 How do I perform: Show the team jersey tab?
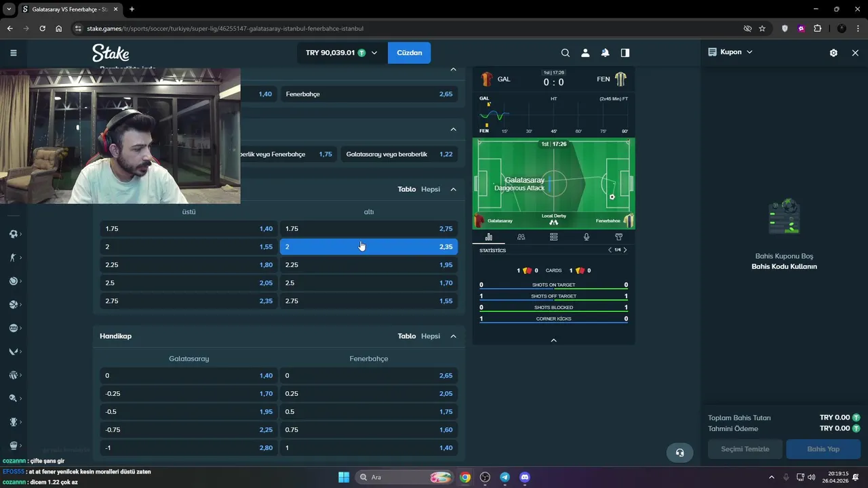(x=618, y=237)
